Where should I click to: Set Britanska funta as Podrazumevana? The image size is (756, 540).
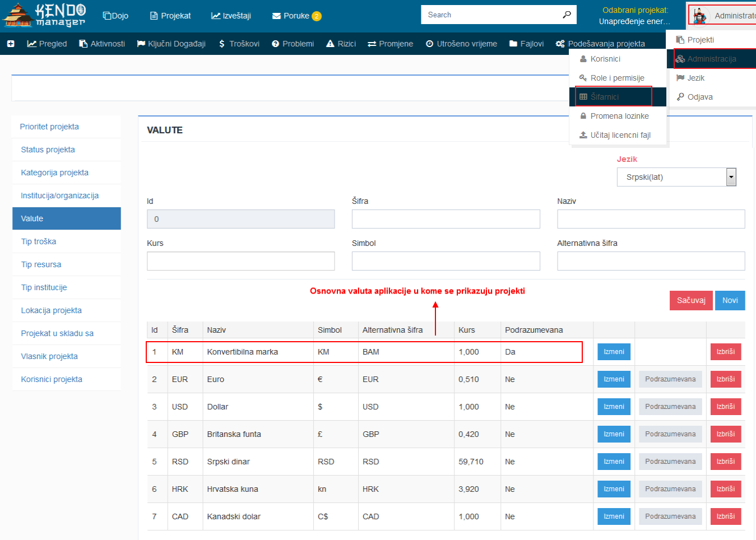pos(670,434)
